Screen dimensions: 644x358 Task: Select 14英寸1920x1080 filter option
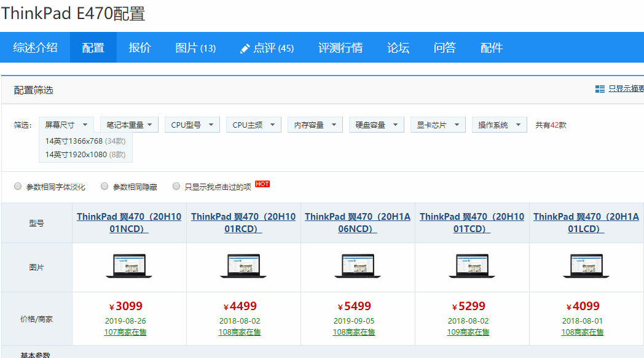pos(84,154)
